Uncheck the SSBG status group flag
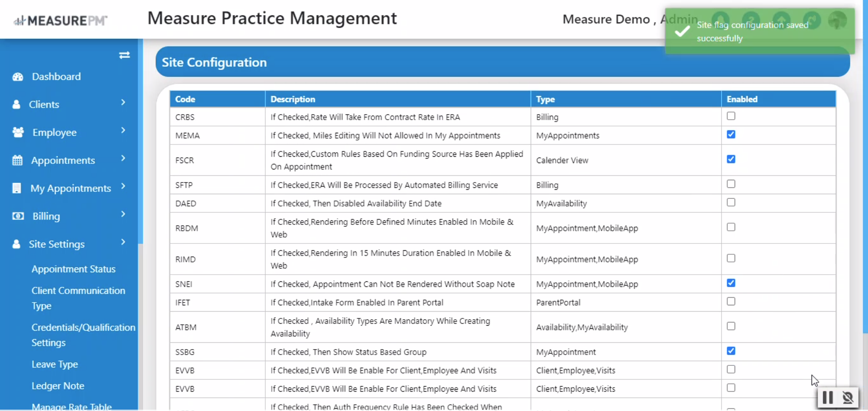This screenshot has height=411, width=868. [x=731, y=351]
